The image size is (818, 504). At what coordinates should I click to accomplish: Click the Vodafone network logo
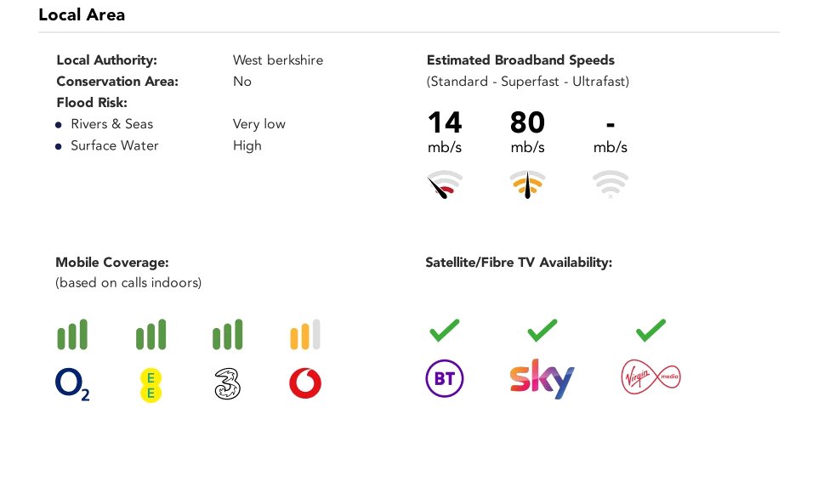coord(305,384)
